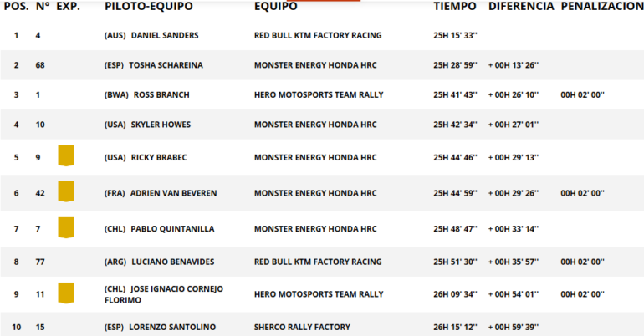Click Red Bull KTM team for Sanders
This screenshot has width=644, height=336.
(x=317, y=36)
